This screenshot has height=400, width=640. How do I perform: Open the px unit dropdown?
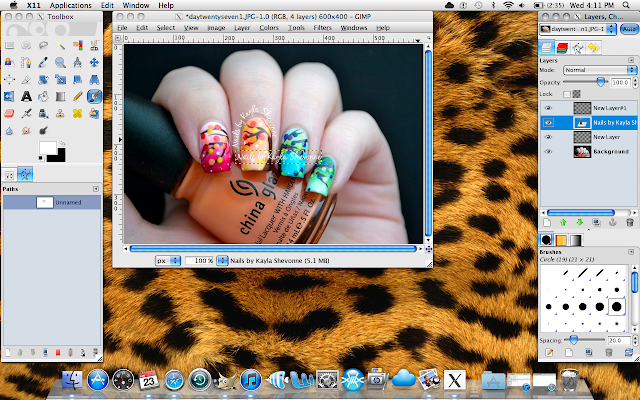click(168, 260)
